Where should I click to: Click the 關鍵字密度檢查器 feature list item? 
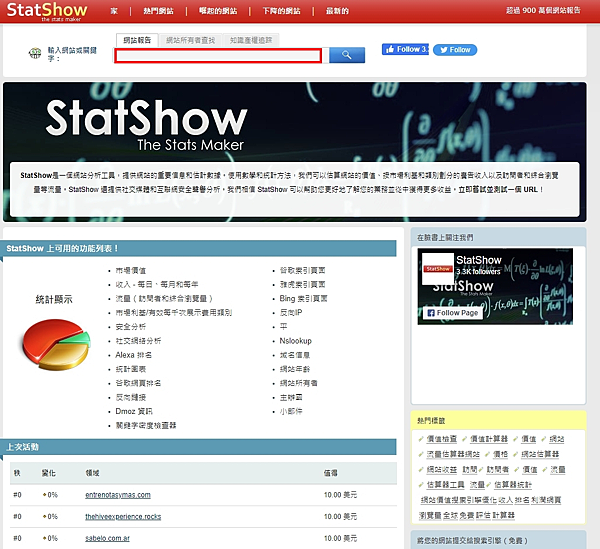click(x=146, y=425)
